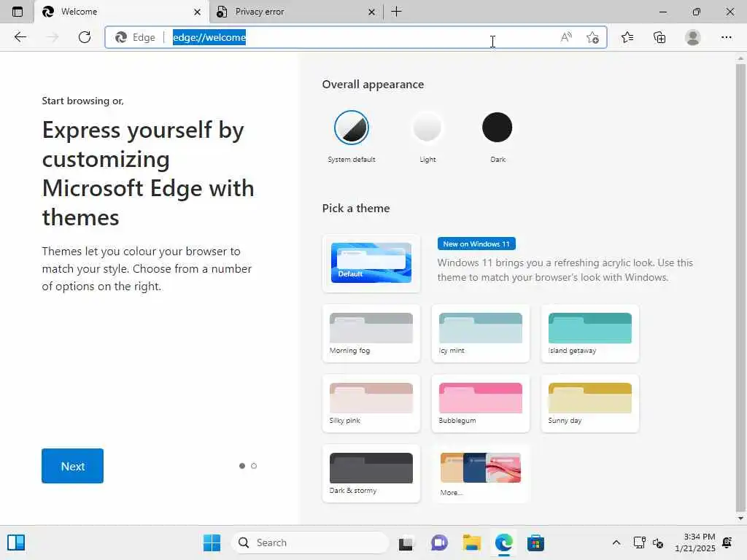The image size is (747, 560).
Task: Open Microsoft Store on taskbar
Action: pos(535,542)
